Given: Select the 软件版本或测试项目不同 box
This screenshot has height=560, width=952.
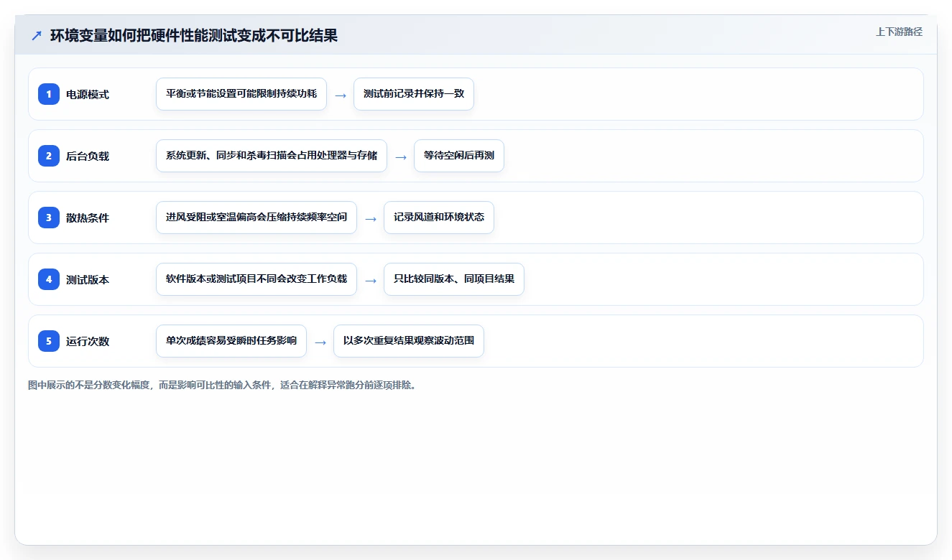Looking at the screenshot, I should click(x=257, y=279).
